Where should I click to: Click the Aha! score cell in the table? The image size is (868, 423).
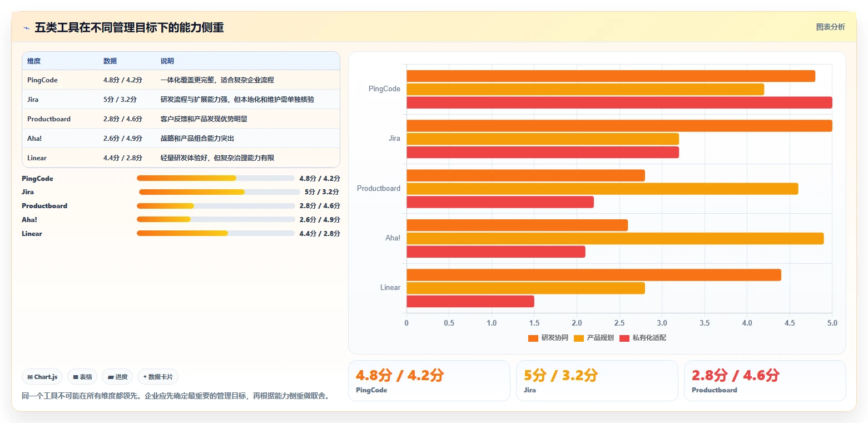coord(123,139)
